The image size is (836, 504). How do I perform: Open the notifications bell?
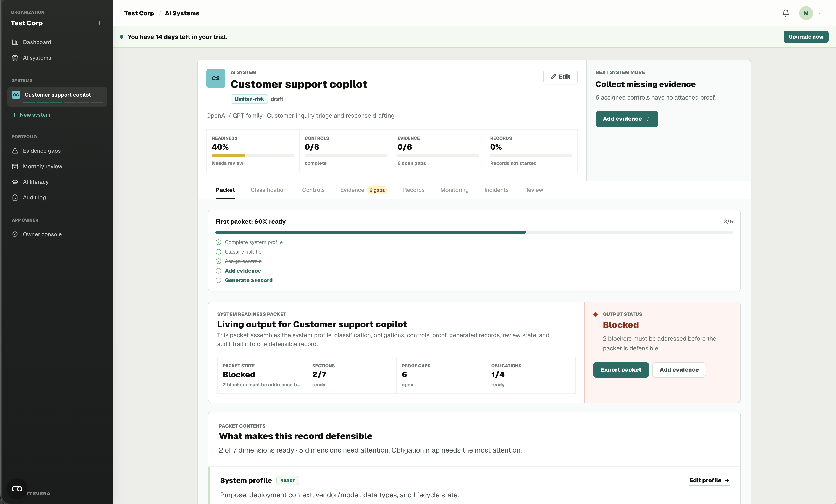[x=785, y=13]
